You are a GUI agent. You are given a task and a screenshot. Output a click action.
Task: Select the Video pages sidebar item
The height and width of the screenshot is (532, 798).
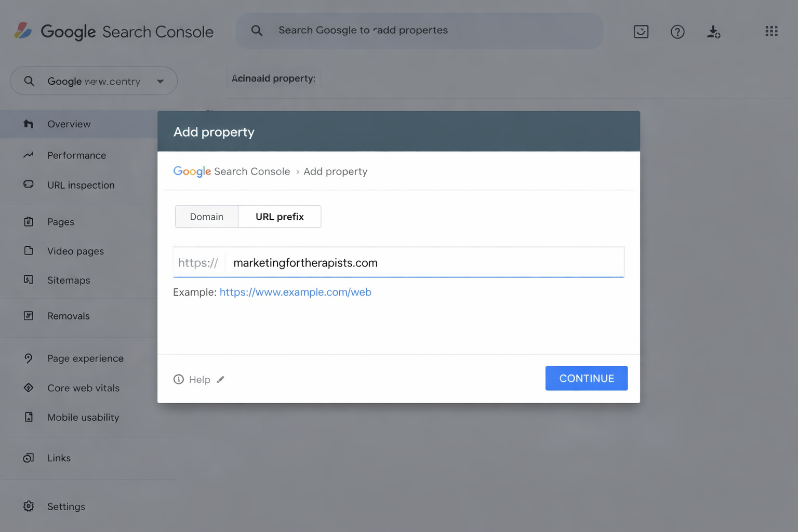pyautogui.click(x=75, y=251)
